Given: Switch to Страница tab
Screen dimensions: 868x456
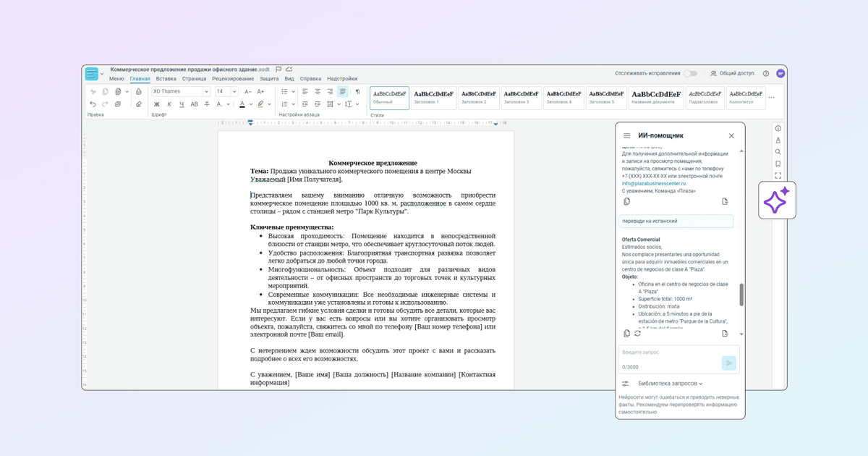Looking at the screenshot, I should (x=194, y=79).
